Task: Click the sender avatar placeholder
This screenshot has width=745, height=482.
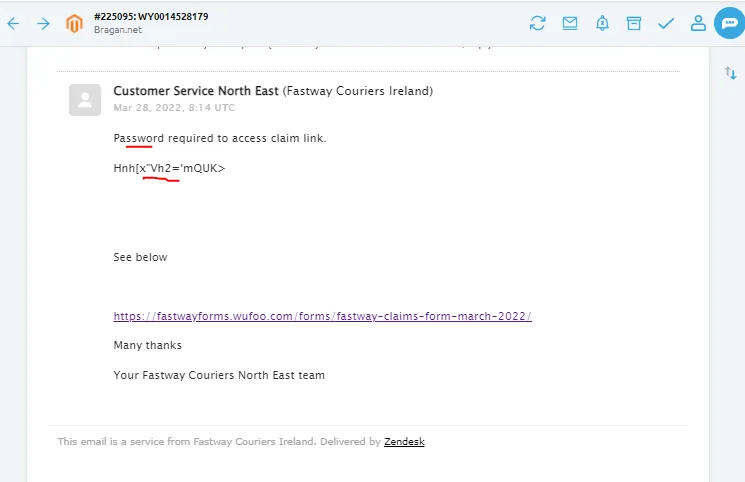Action: point(85,100)
